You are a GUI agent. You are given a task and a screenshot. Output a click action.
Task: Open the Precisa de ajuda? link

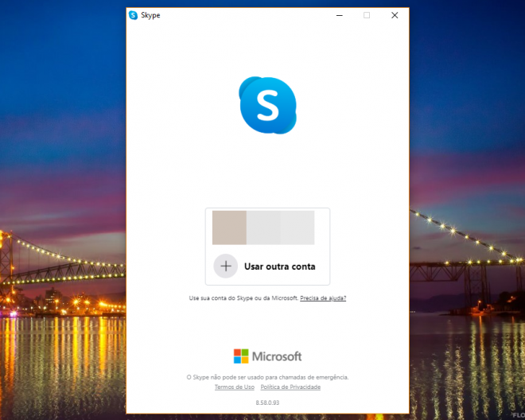coord(323,298)
